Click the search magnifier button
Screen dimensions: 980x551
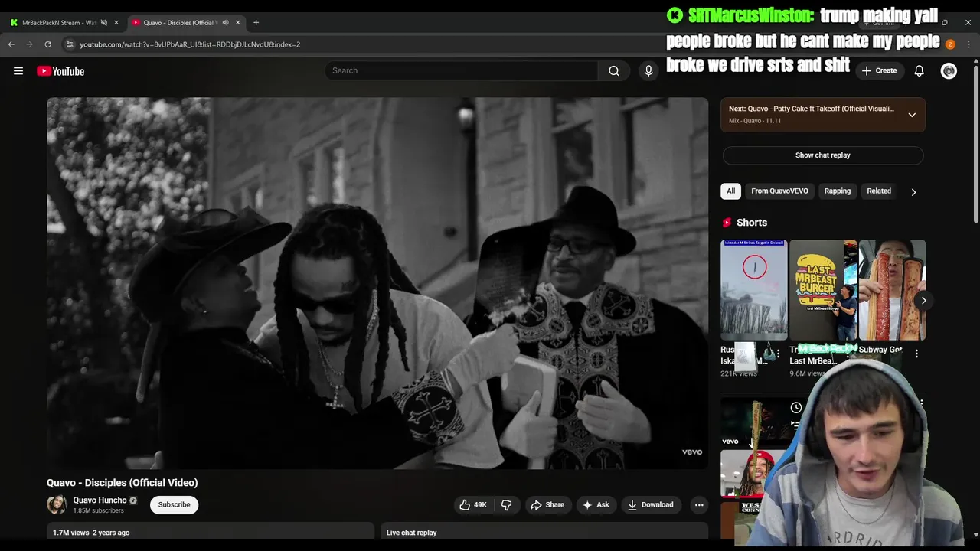[x=614, y=70]
